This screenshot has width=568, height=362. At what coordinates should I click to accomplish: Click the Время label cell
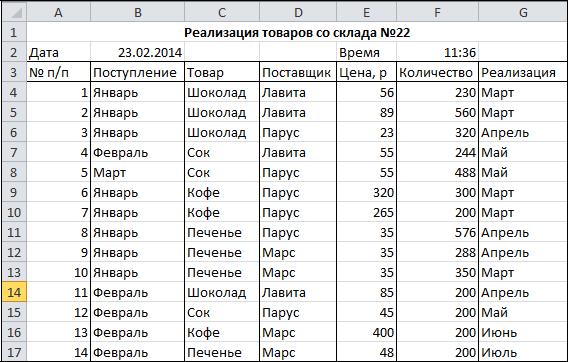[366, 53]
